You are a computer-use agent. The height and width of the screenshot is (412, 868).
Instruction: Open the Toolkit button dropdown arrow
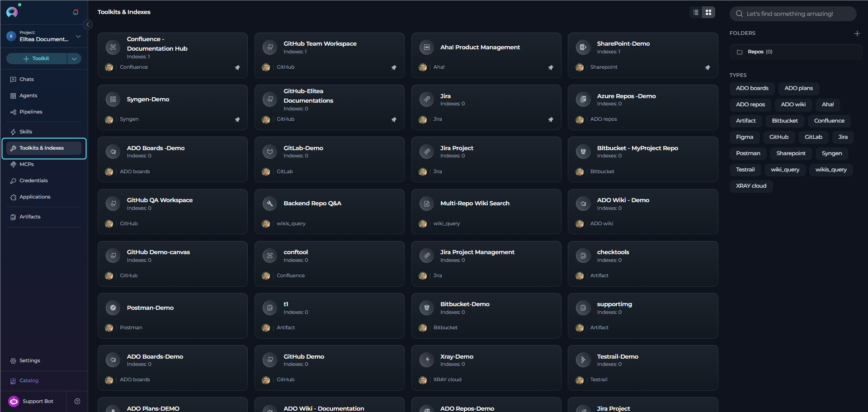74,58
